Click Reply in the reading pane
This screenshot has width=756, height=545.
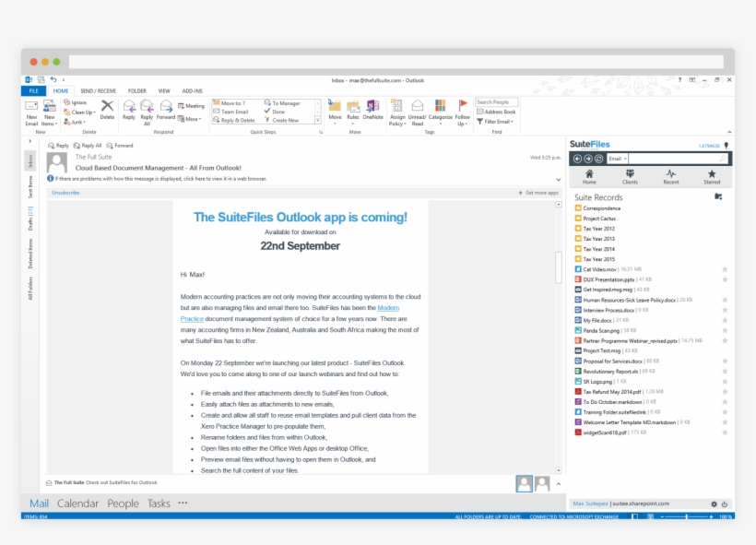coord(58,145)
